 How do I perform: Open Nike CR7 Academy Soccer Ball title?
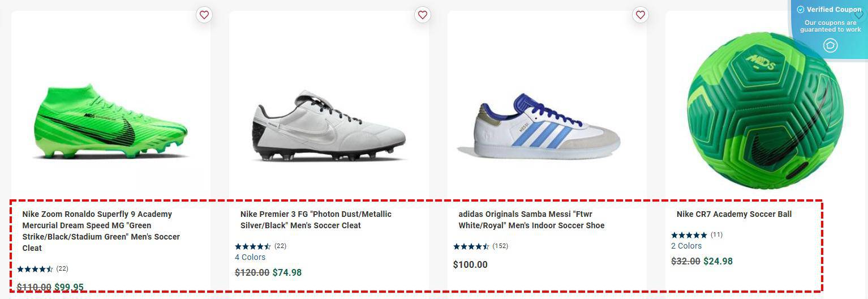[x=734, y=214]
